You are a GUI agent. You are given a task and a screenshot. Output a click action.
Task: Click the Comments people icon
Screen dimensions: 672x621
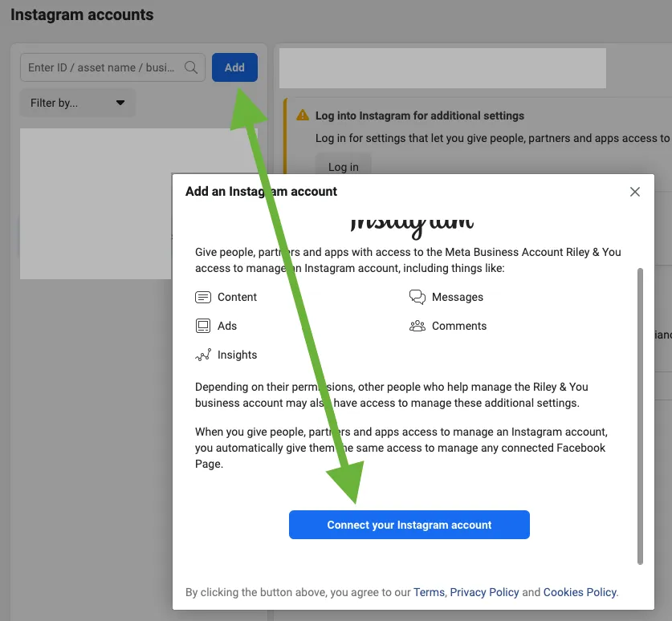[x=417, y=326]
